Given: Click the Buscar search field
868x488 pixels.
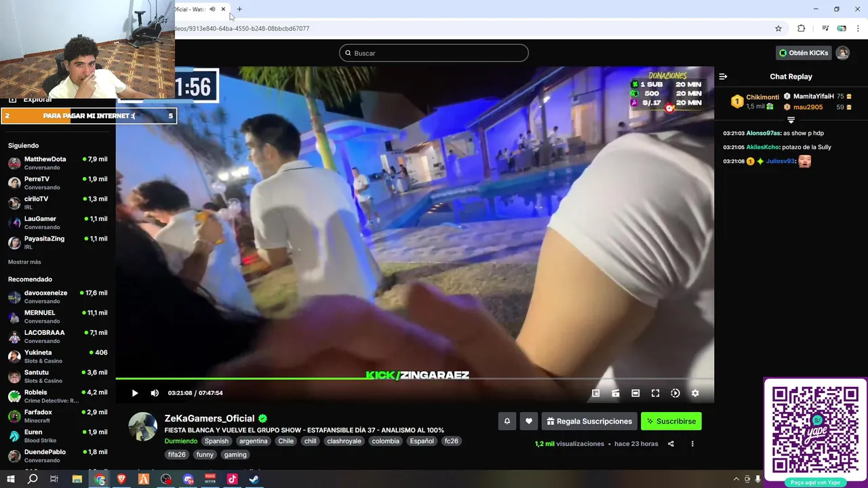Looking at the screenshot, I should click(x=434, y=53).
